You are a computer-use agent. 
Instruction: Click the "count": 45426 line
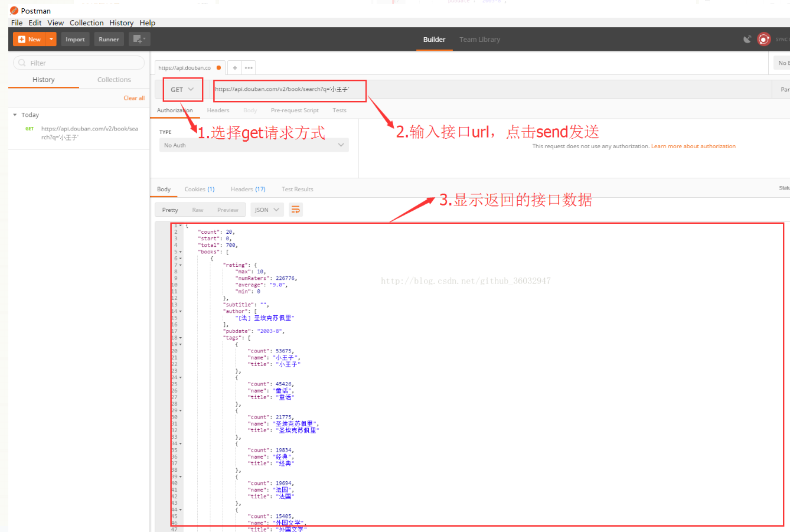271,384
